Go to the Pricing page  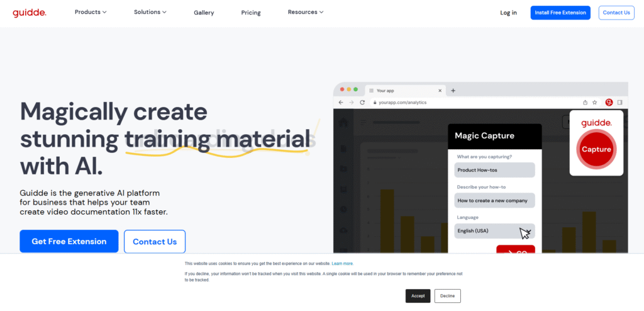tap(251, 13)
